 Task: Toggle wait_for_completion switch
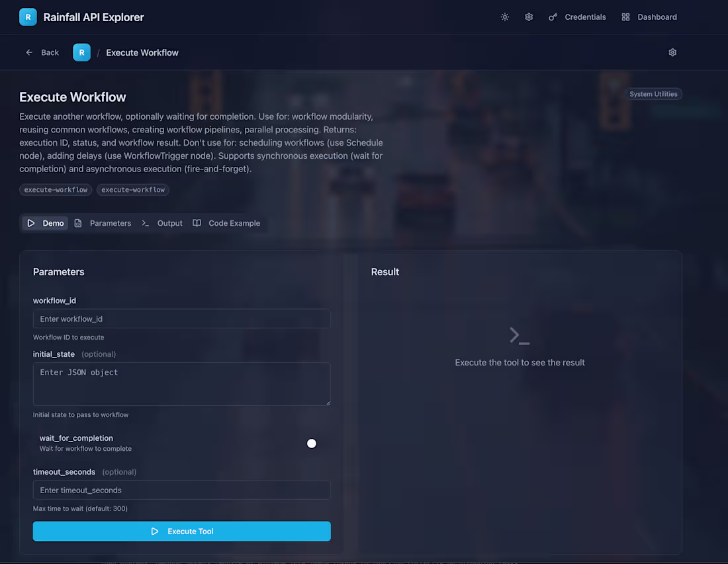(x=312, y=444)
